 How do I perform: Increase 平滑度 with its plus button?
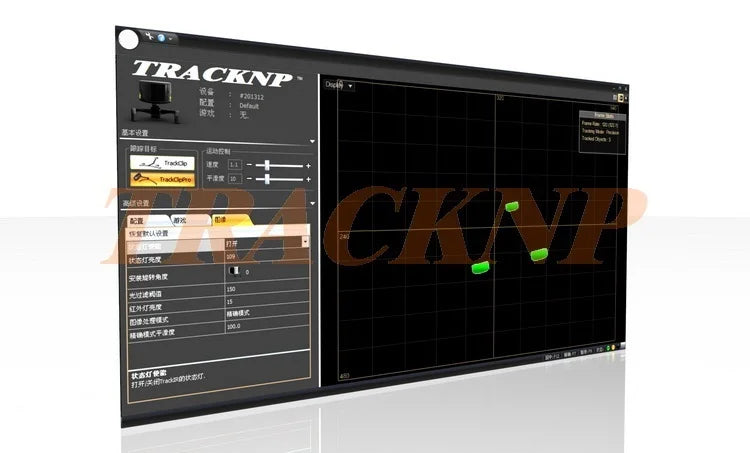click(x=309, y=179)
